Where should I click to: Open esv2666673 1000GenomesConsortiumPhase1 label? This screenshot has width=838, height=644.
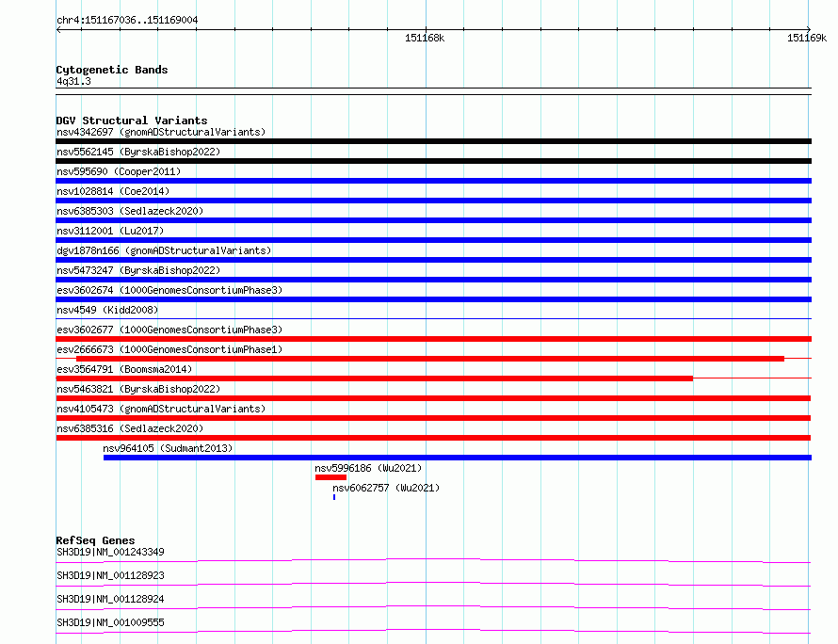tap(169, 349)
